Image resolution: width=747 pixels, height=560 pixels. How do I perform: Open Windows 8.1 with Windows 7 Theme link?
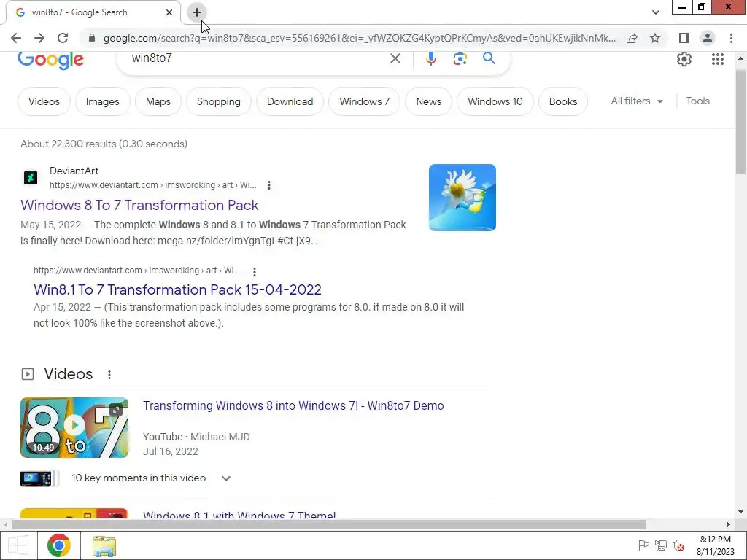tap(239, 516)
